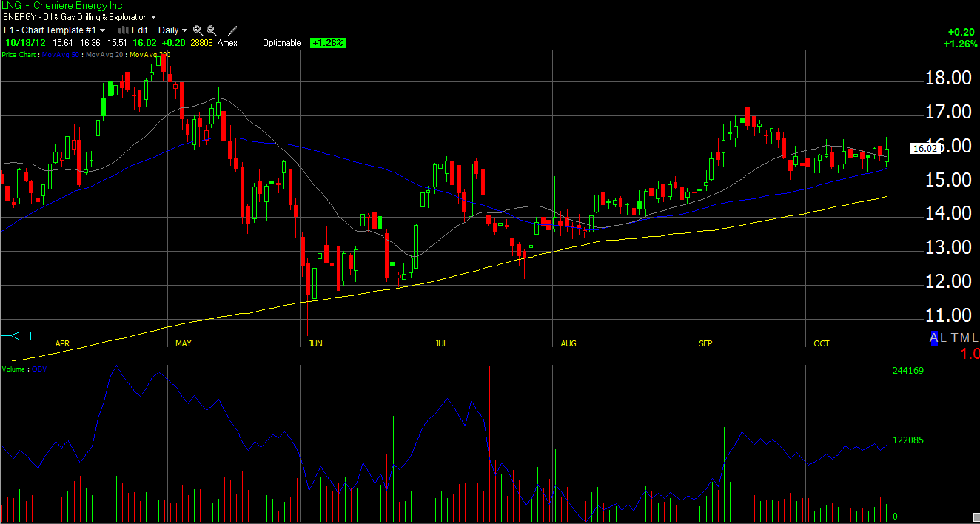Click the +1.26% figure in top right corner
The width and height of the screenshot is (980, 524).
pos(959,44)
